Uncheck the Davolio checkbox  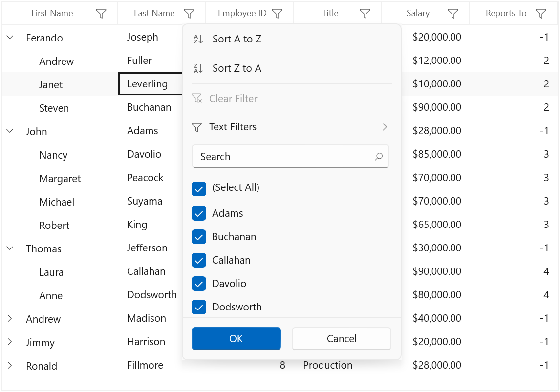tap(199, 284)
